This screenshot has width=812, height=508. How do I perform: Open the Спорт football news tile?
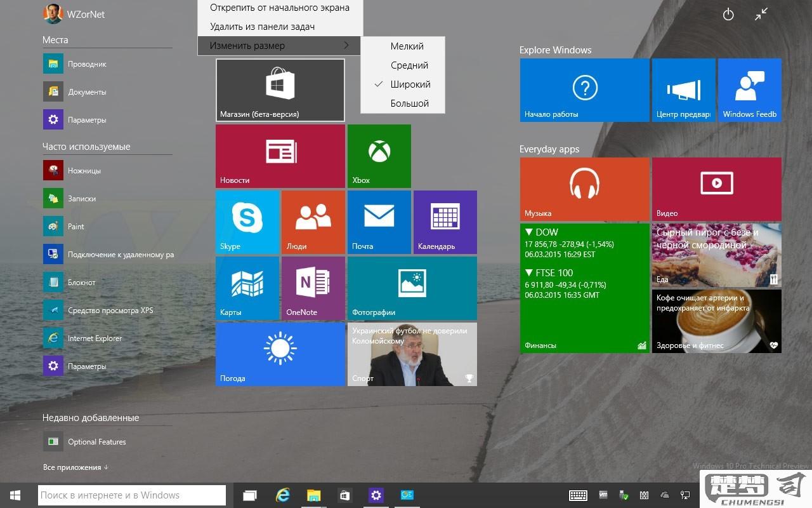(412, 354)
